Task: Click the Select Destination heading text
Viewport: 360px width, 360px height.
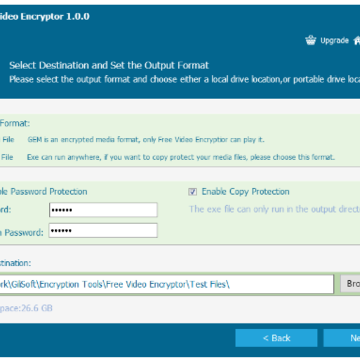Action: click(109, 65)
